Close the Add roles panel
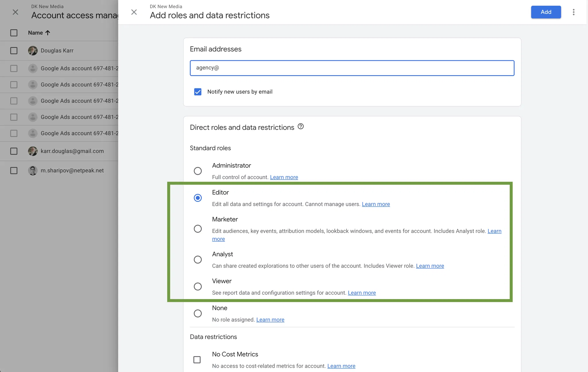Image resolution: width=588 pixels, height=372 pixels. tap(134, 12)
